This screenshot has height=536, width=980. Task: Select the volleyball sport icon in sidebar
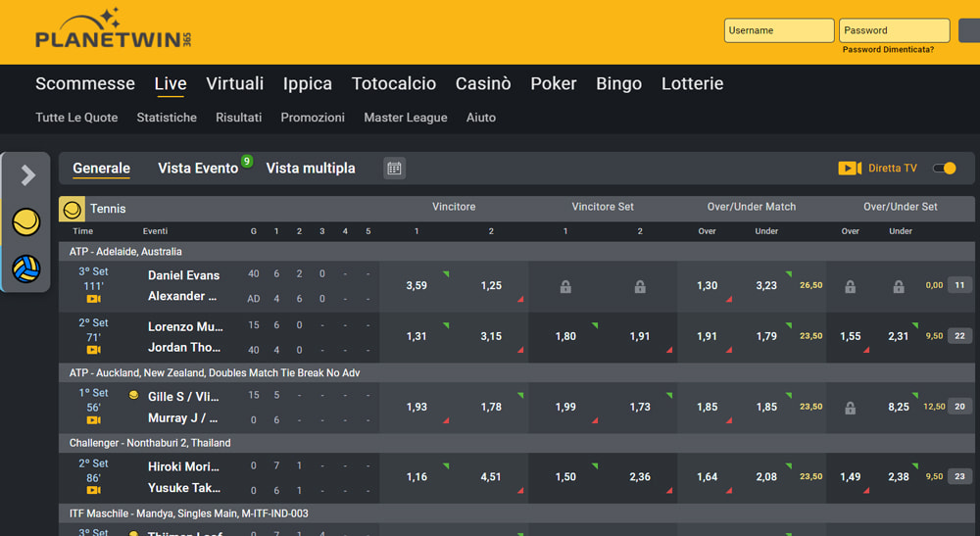pos(25,269)
